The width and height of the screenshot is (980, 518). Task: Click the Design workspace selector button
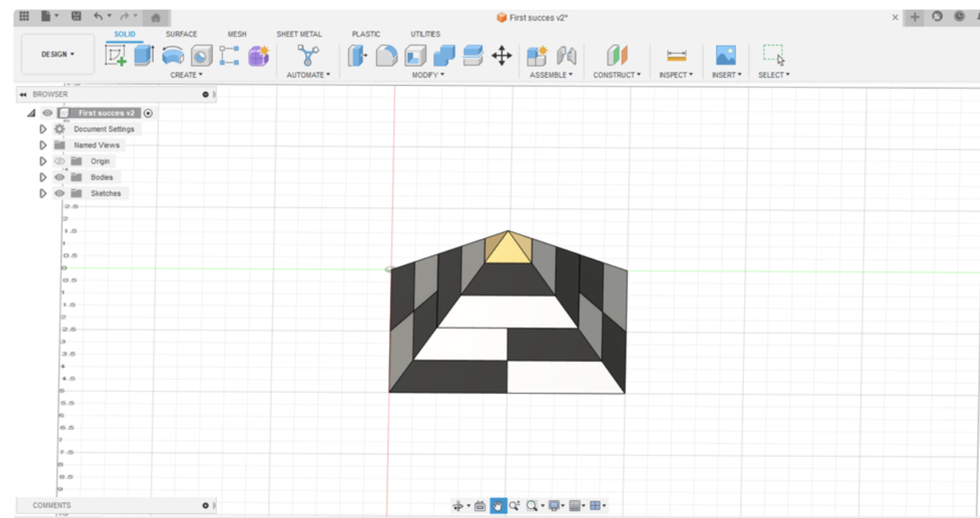click(x=57, y=54)
